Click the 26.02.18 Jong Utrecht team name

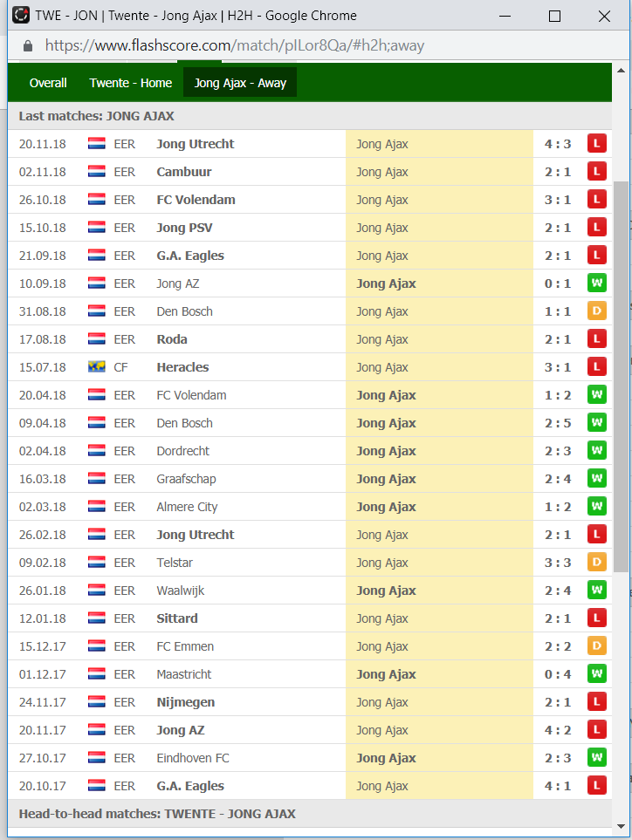[x=196, y=535]
